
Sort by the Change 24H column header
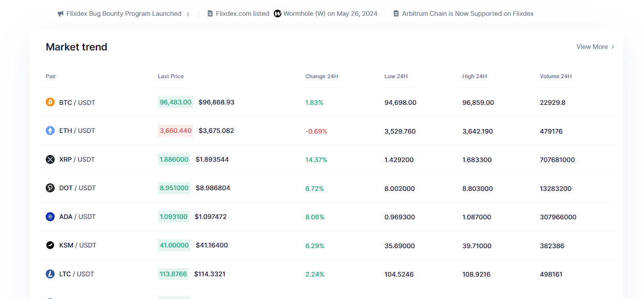(x=321, y=76)
